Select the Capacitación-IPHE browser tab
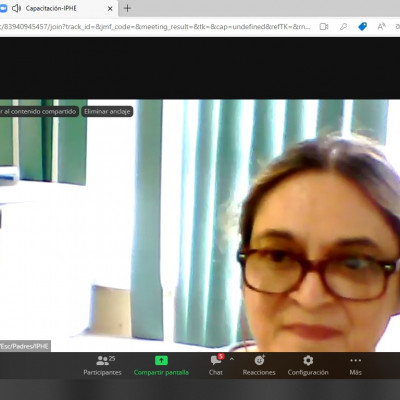This screenshot has height=400, width=400. (x=58, y=8)
